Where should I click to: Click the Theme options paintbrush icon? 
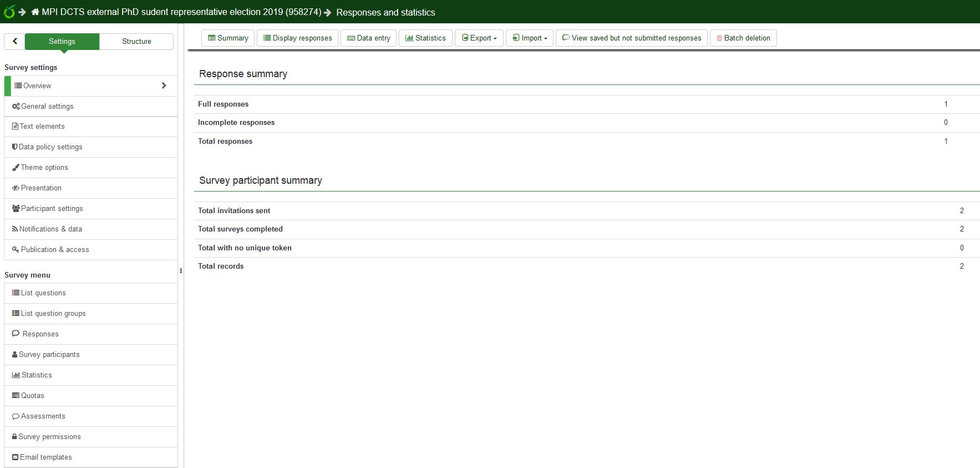[16, 167]
